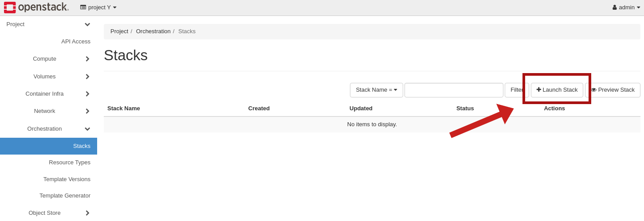Viewport: 644px width, 221px height.
Task: Open Resource Types page
Action: coord(69,163)
